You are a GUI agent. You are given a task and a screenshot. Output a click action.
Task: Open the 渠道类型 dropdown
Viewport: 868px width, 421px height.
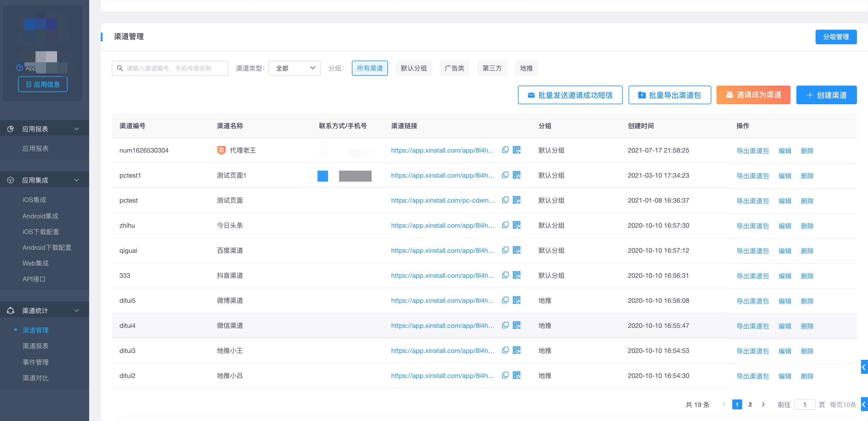[294, 68]
